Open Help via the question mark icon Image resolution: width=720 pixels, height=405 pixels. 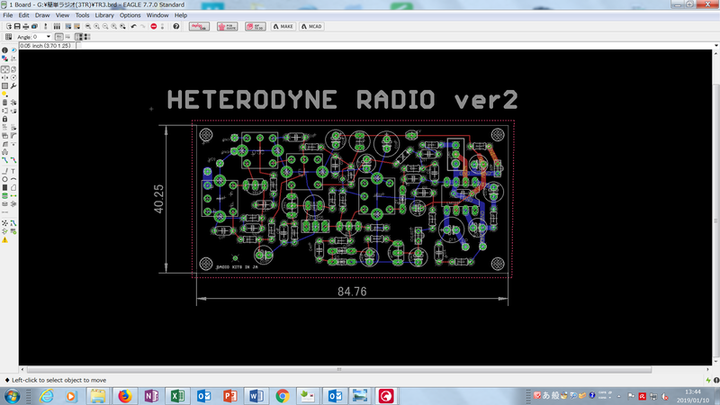tap(176, 26)
